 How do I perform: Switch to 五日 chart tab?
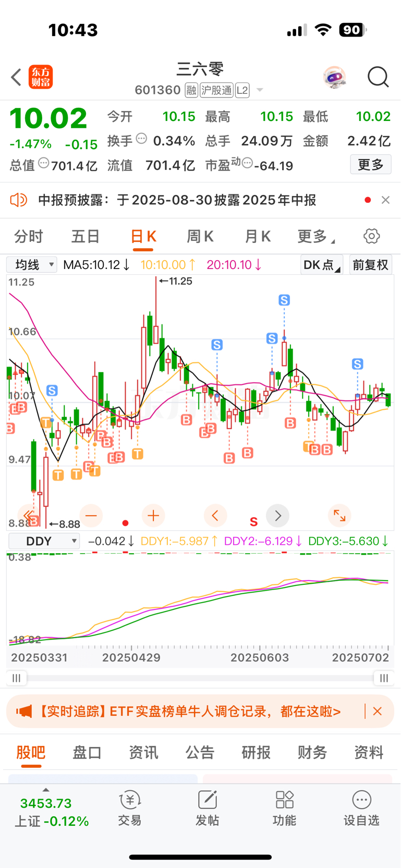[x=85, y=237]
